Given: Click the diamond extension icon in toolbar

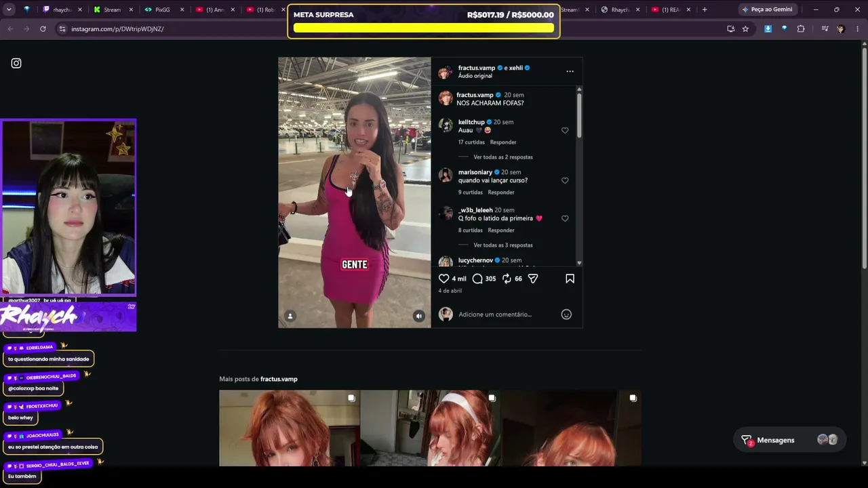Looking at the screenshot, I should [784, 28].
